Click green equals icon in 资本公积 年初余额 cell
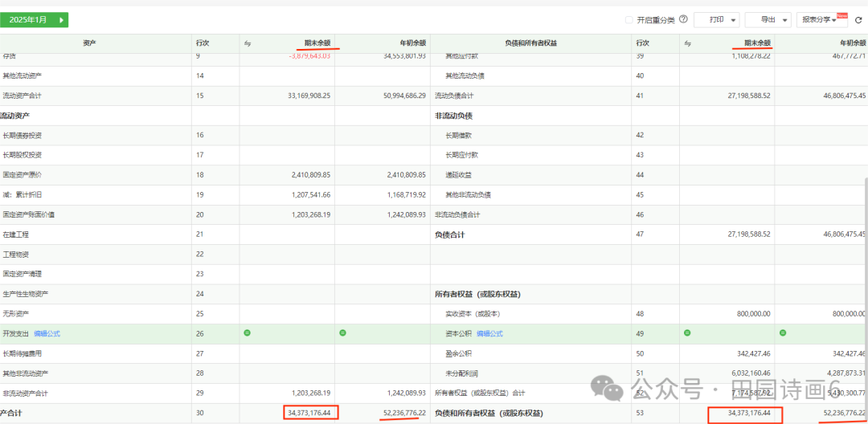 [x=783, y=332]
